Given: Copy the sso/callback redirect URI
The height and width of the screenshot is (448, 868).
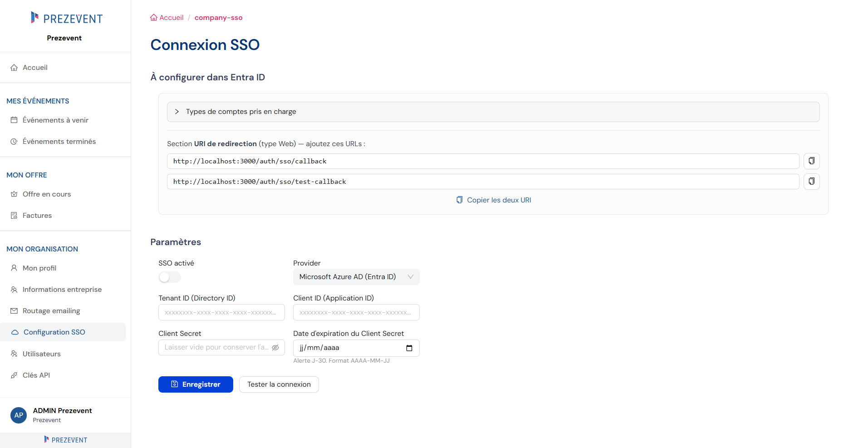Looking at the screenshot, I should click(811, 161).
